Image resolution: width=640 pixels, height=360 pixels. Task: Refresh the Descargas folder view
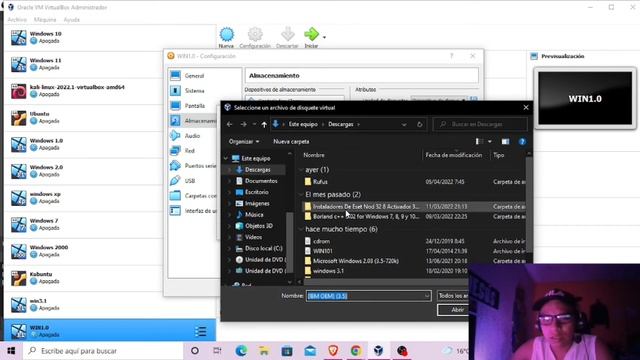point(420,124)
